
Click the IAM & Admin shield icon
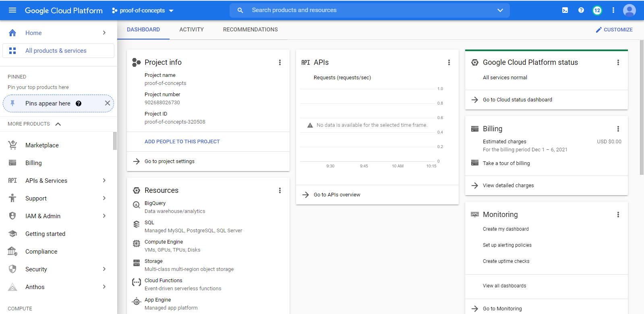tap(12, 216)
